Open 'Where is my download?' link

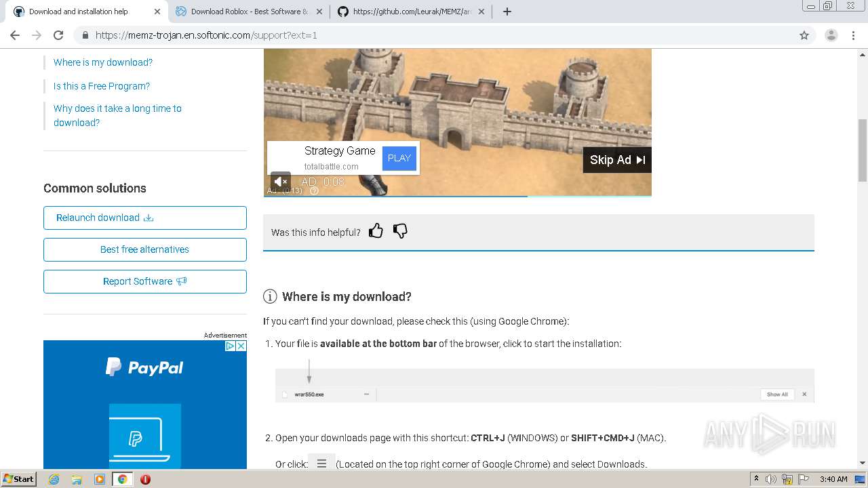click(x=103, y=62)
